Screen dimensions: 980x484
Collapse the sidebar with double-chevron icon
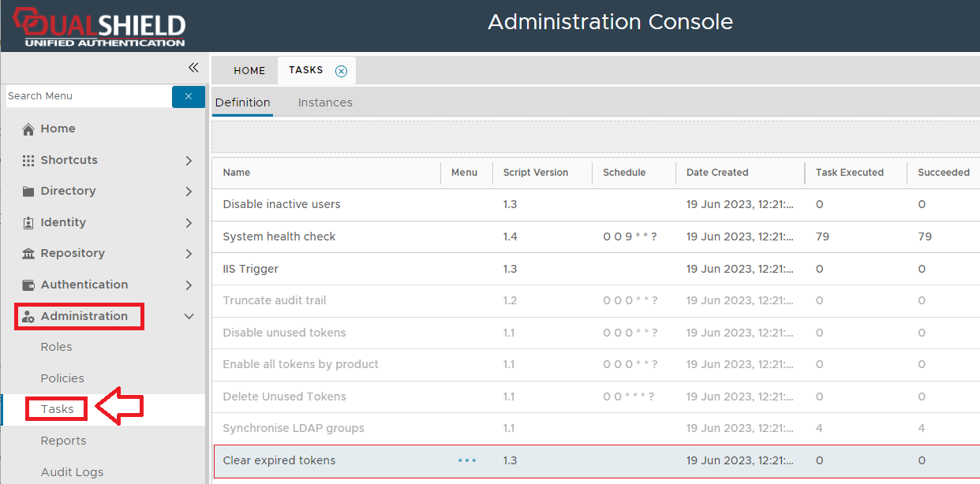point(193,68)
